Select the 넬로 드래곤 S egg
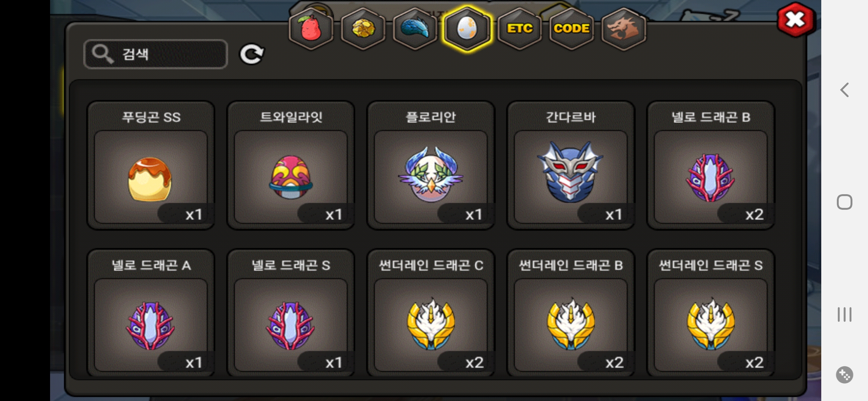The image size is (868, 401). coord(291,313)
